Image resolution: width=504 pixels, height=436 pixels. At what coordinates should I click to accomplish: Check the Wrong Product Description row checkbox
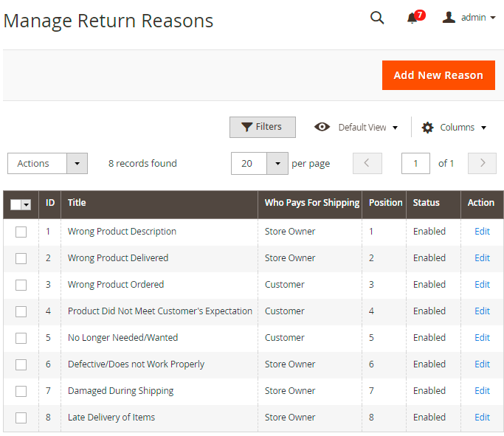pos(21,232)
